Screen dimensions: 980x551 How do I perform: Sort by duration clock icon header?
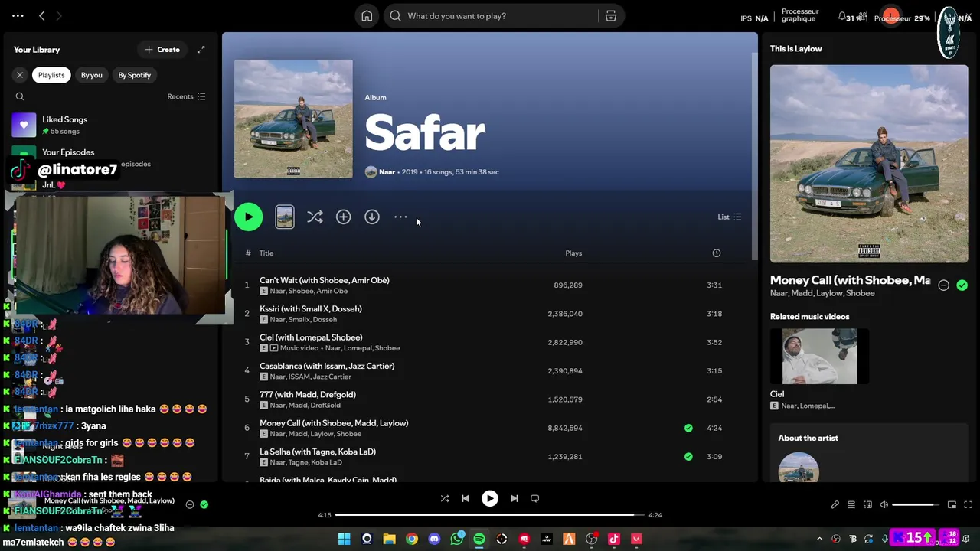pyautogui.click(x=717, y=253)
